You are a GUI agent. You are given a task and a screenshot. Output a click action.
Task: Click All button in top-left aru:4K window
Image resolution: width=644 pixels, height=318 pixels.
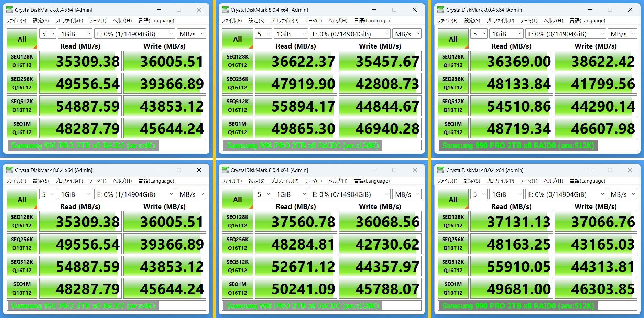click(22, 39)
